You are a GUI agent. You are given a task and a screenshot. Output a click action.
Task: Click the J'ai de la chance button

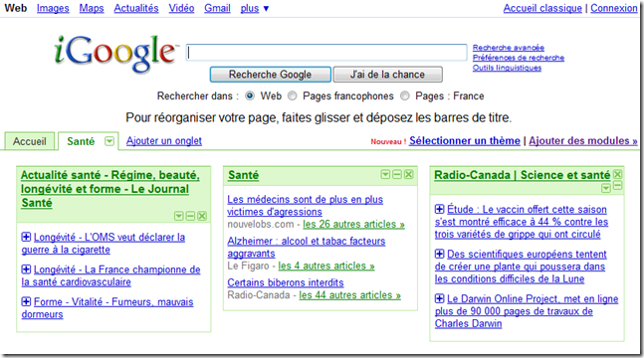(388, 75)
